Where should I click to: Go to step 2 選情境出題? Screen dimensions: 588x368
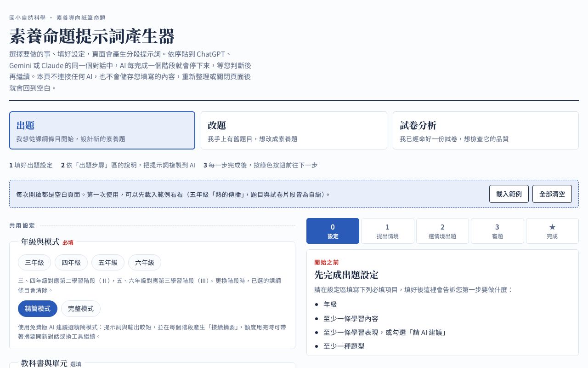[442, 231]
